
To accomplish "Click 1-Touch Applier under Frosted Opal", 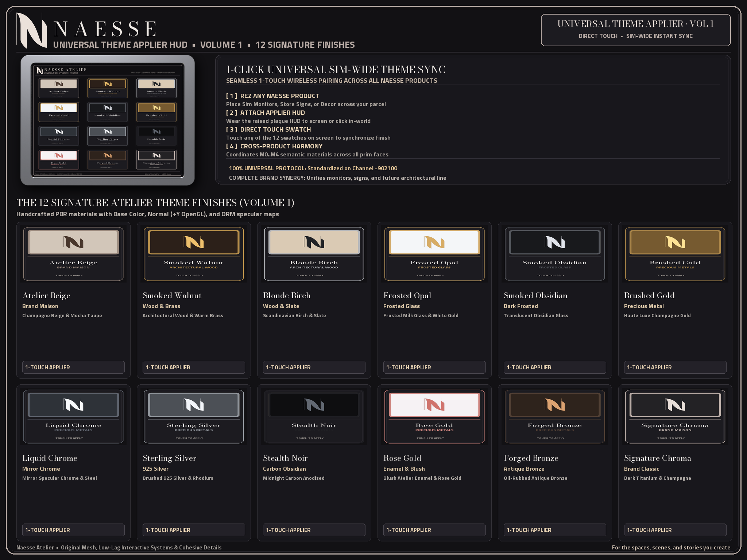I will click(x=434, y=367).
